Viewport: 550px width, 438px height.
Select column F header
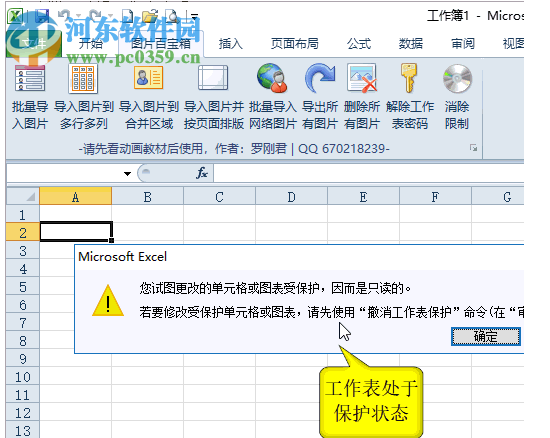click(x=435, y=196)
